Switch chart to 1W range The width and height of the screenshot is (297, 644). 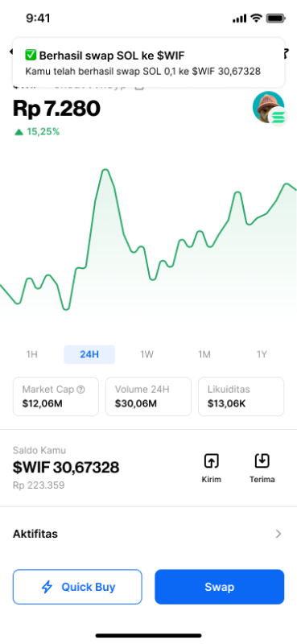tap(147, 354)
